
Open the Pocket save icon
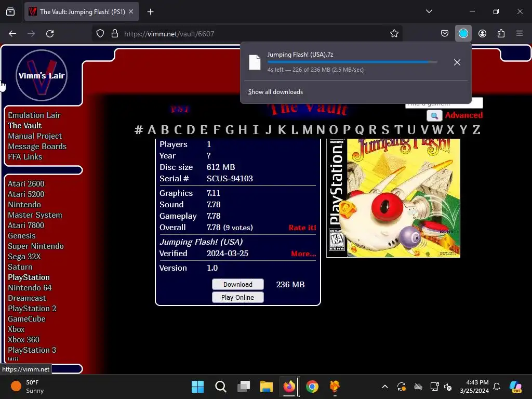coord(445,34)
